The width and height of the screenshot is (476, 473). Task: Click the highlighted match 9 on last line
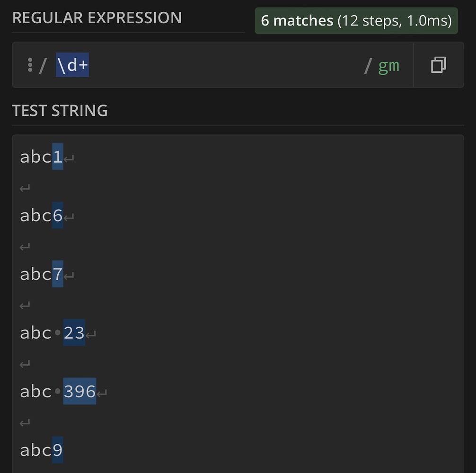58,450
